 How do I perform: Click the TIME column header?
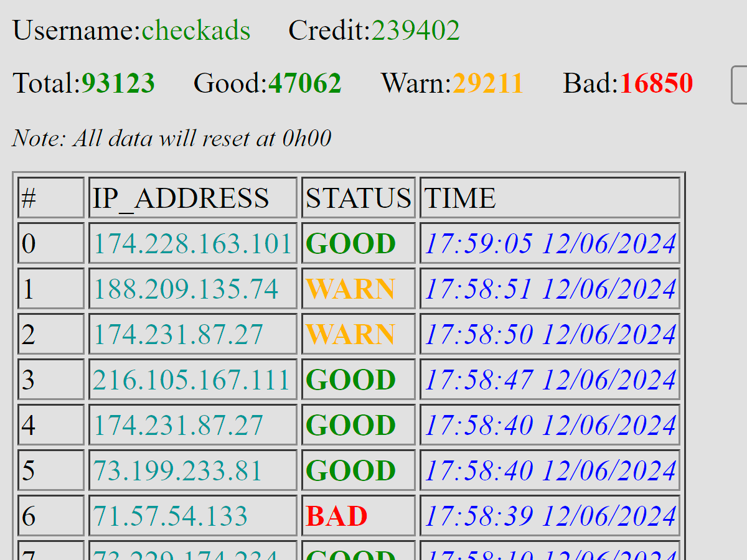460,198
